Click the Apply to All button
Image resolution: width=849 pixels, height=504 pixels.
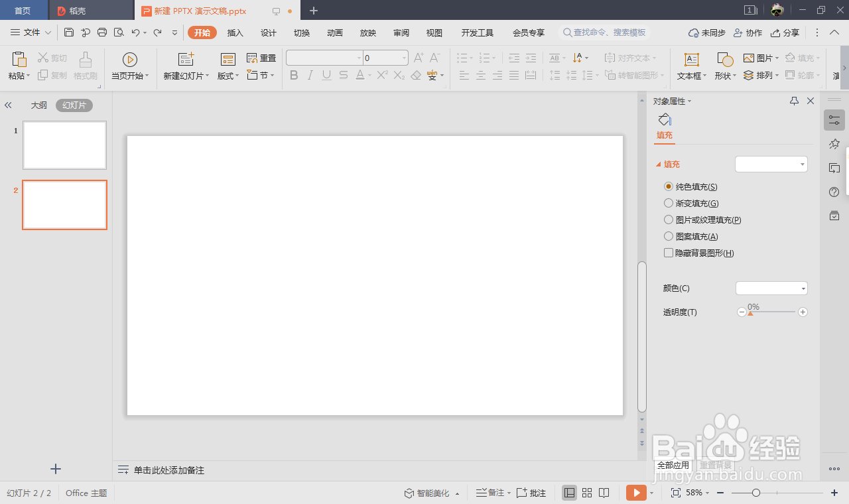(x=673, y=466)
